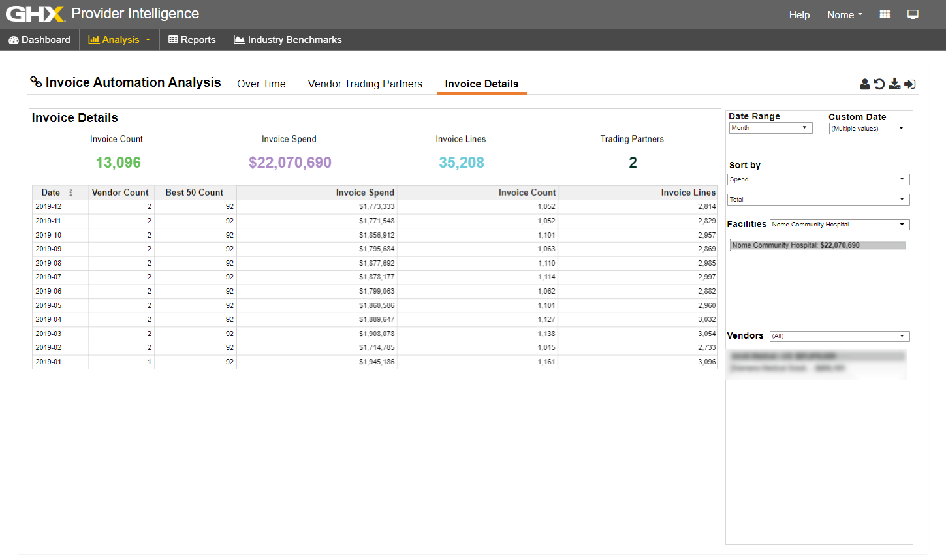The height and width of the screenshot is (560, 946).
Task: Switch to the Over Time tab
Action: pyautogui.click(x=261, y=84)
